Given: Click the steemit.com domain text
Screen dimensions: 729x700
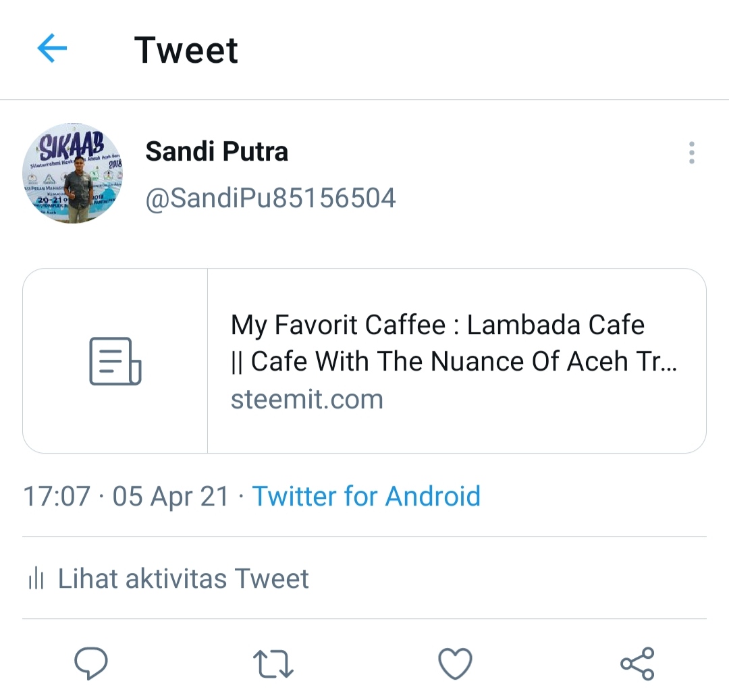Looking at the screenshot, I should pos(307,399).
